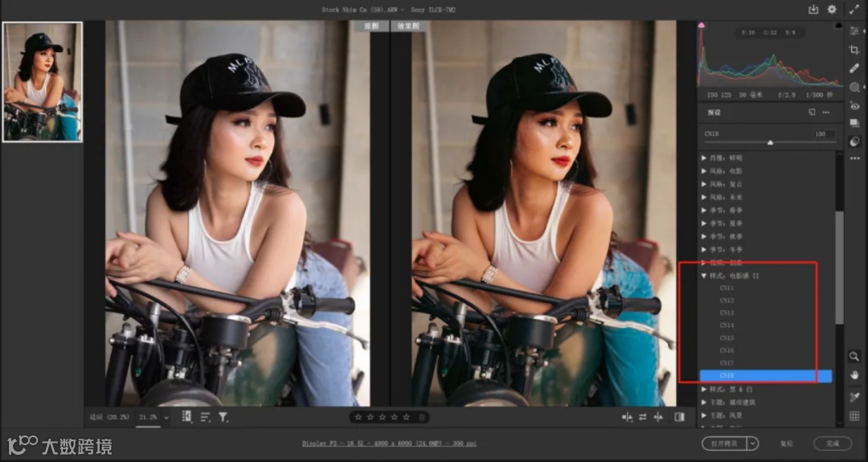
Task: Set rating to two stars
Action: click(371, 417)
